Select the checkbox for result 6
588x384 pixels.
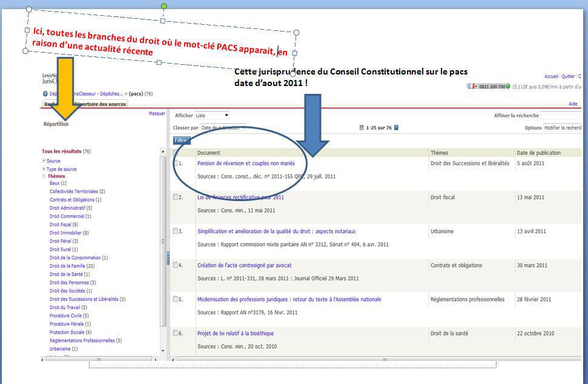(176, 333)
